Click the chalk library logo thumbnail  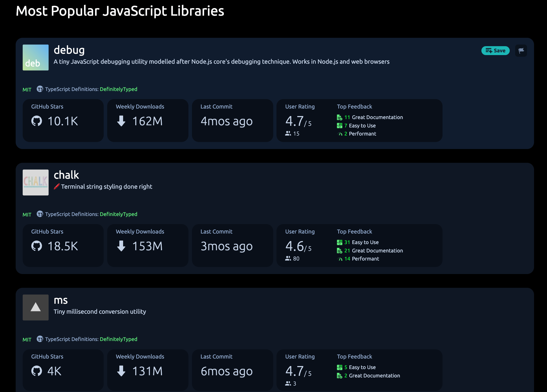tap(36, 183)
